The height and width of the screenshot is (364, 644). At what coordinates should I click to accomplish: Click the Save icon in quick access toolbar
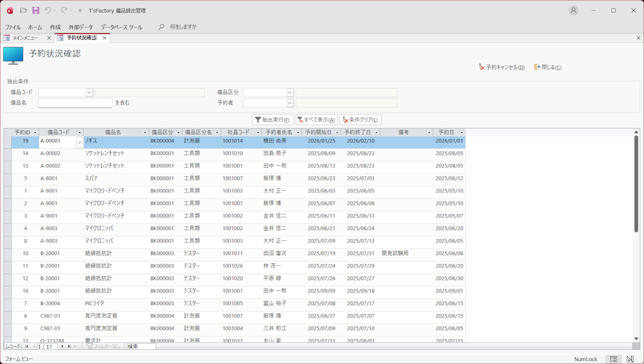(36, 10)
